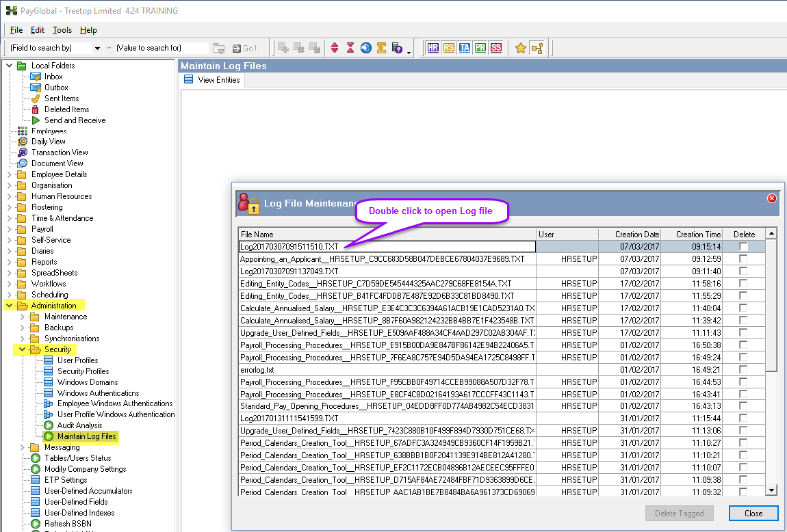
Task: Click the greyed add record icon
Action: [283, 48]
